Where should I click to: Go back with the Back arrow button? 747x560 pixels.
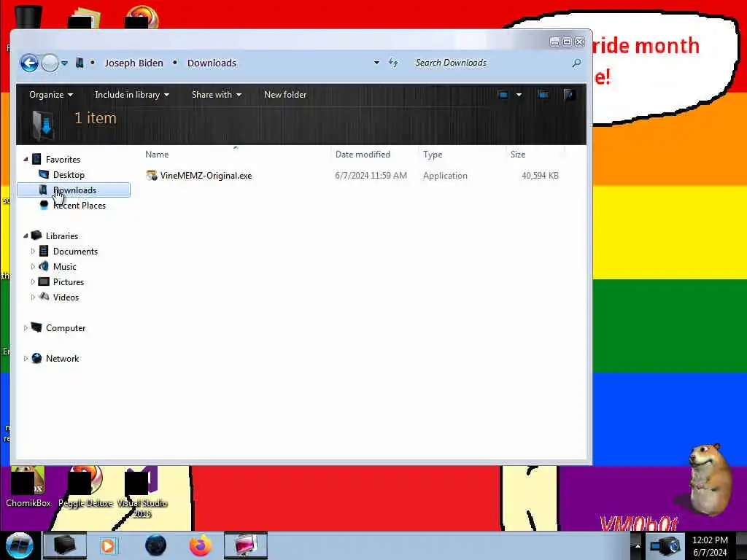coord(29,63)
